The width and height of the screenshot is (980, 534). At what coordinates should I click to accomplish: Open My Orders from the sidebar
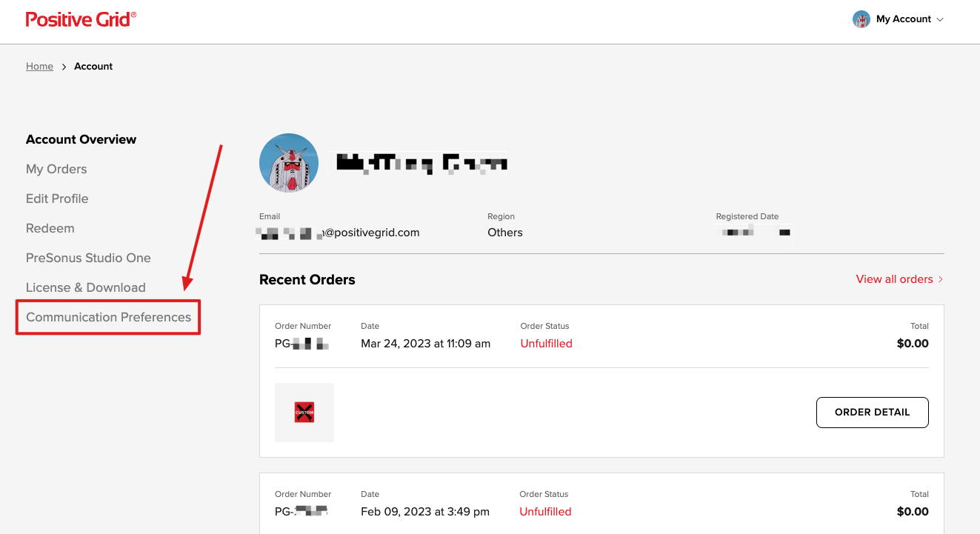point(56,169)
